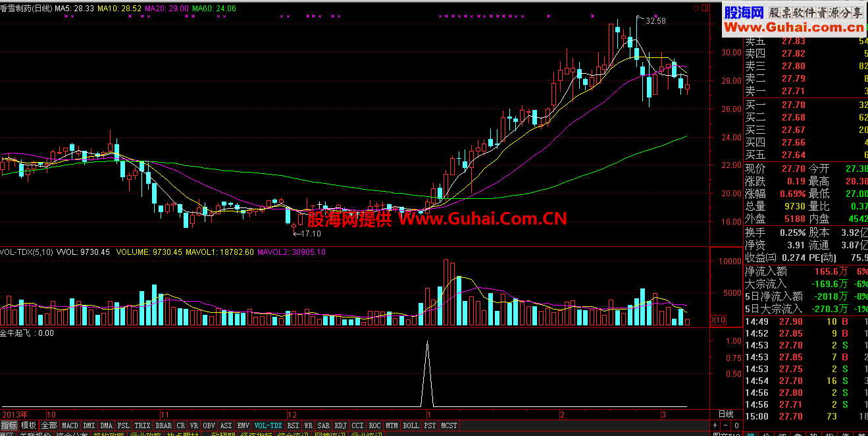868x436 pixels.
Task: Select the TRIX indicator tab
Action: click(143, 425)
